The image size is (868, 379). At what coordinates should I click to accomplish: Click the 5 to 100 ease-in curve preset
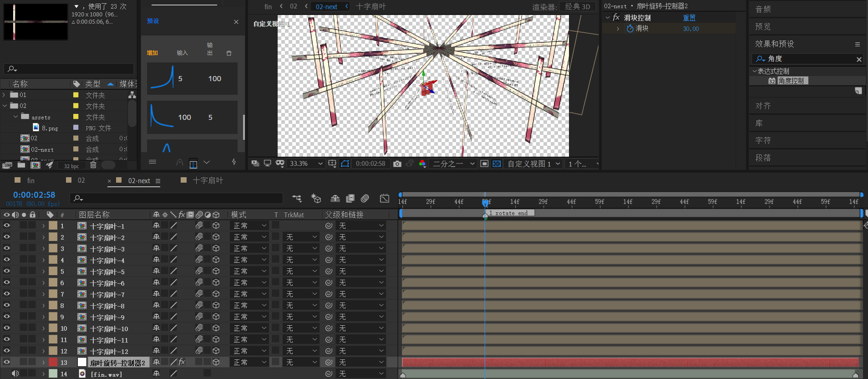click(x=192, y=78)
